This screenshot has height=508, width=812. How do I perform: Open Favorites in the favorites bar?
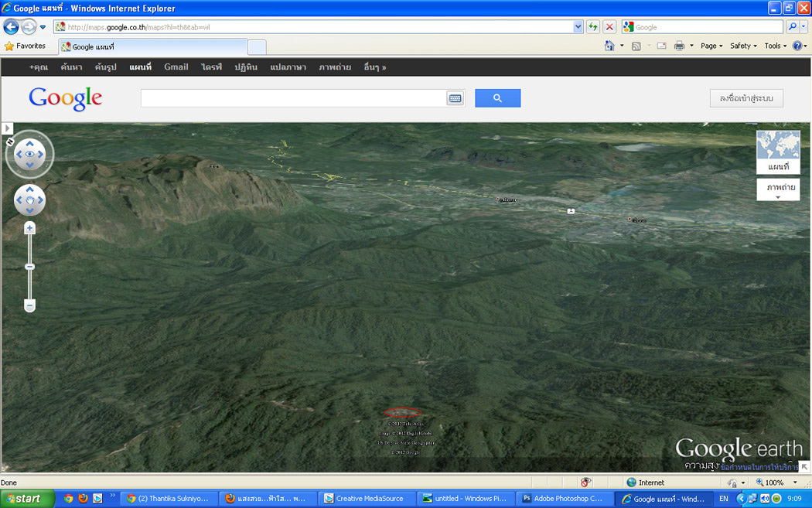[x=25, y=46]
